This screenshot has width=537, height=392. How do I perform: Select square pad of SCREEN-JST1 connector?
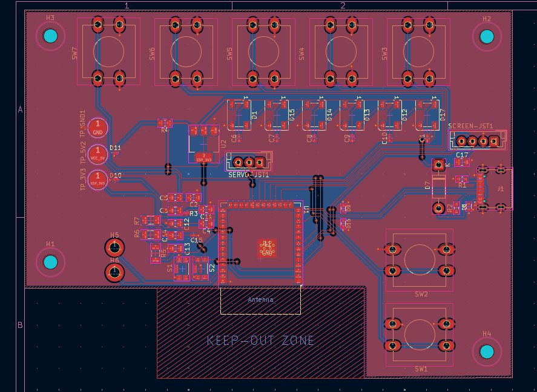tap(494, 140)
